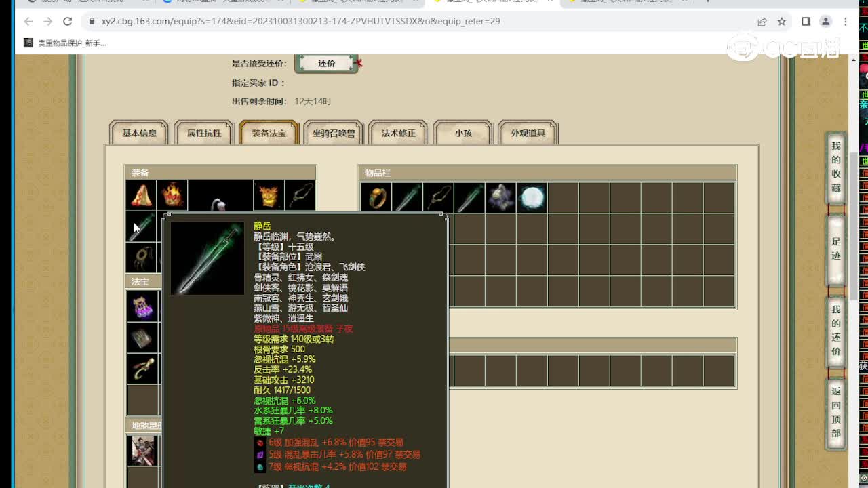Click the golden mask equipment icon
This screenshot has width=868, height=488.
click(269, 196)
